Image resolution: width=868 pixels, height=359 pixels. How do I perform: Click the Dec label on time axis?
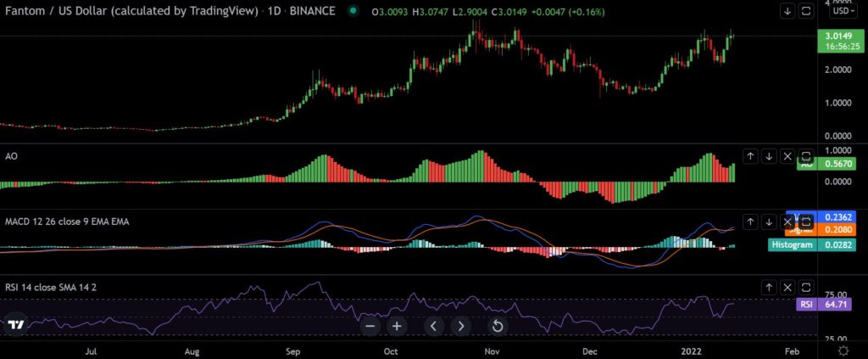coord(590,351)
